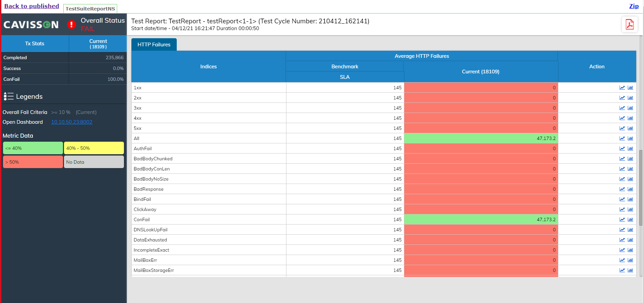Open line chart for AuthFail row

pos(622,148)
